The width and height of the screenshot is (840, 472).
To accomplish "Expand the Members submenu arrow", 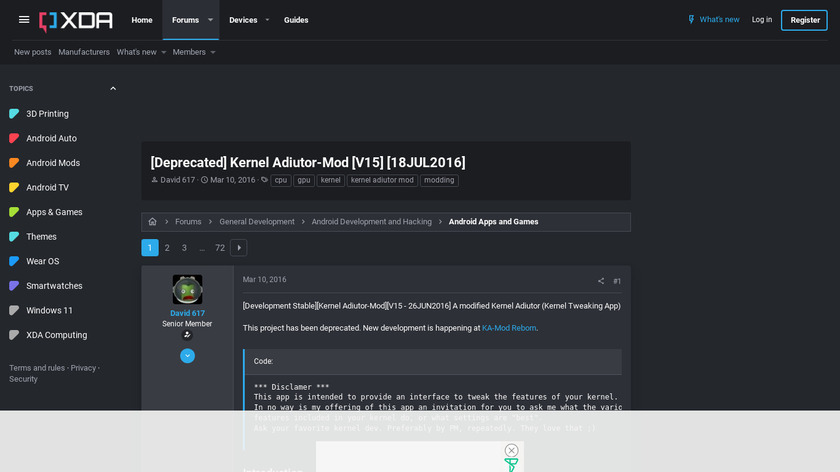I will click(213, 53).
